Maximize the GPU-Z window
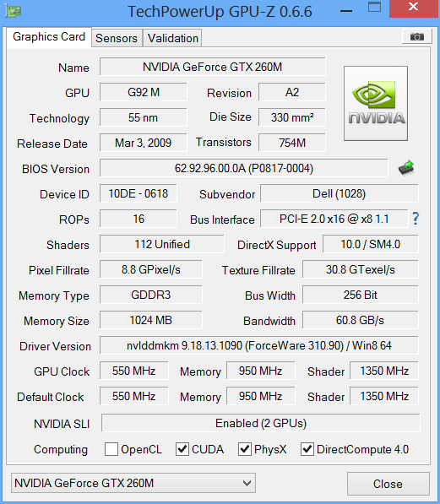 (374, 7)
